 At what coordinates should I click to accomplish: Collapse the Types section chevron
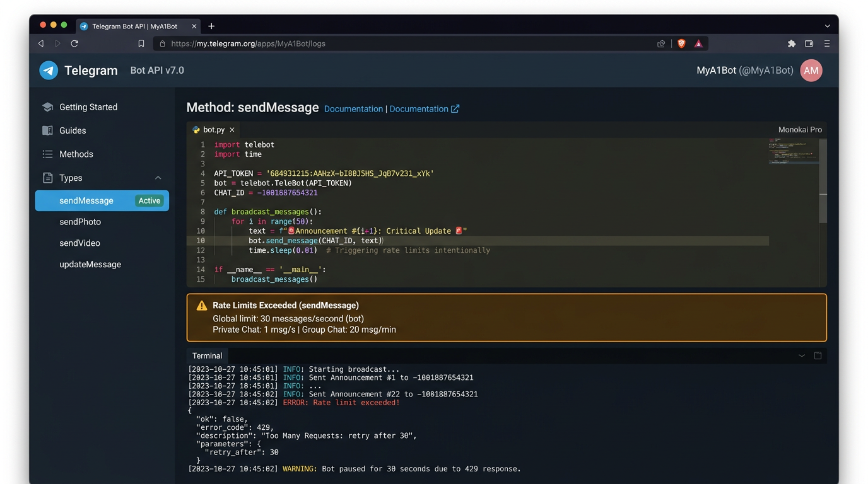pyautogui.click(x=158, y=178)
